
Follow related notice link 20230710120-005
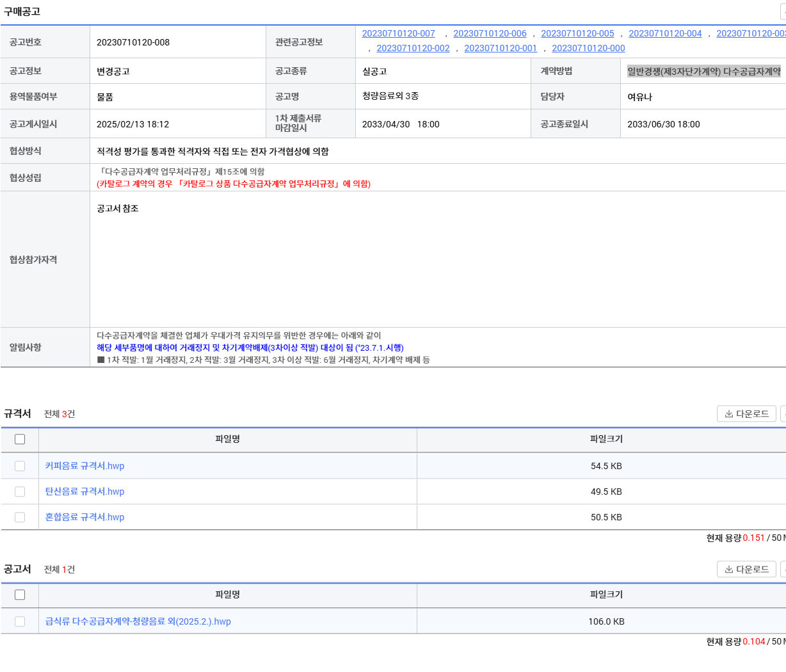click(577, 33)
